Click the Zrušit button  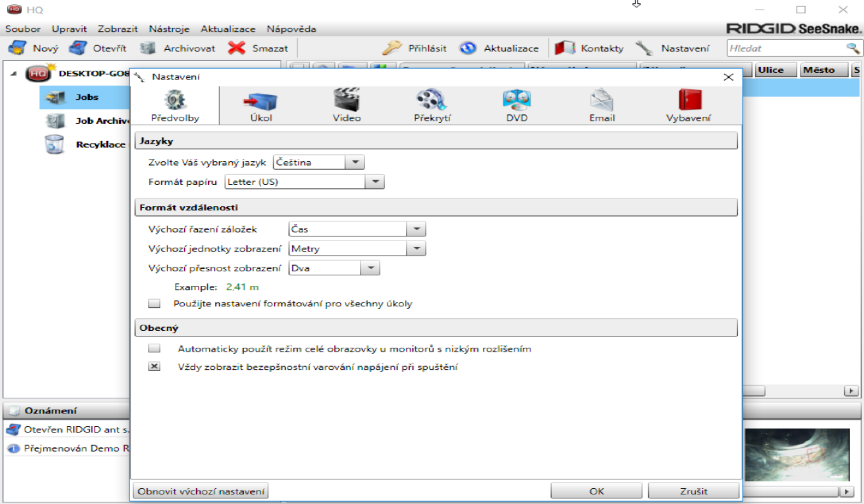694,491
